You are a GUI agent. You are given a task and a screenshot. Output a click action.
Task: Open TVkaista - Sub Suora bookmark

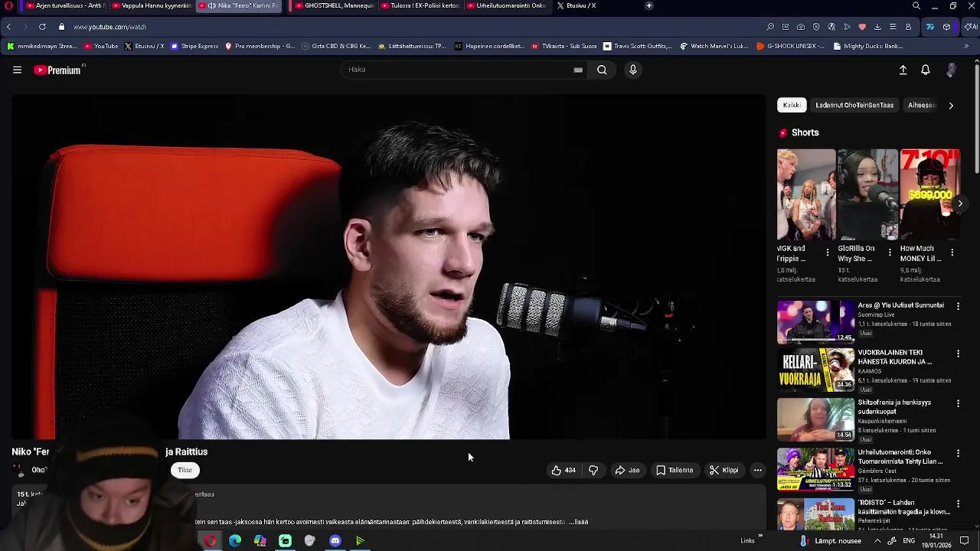coord(563,46)
